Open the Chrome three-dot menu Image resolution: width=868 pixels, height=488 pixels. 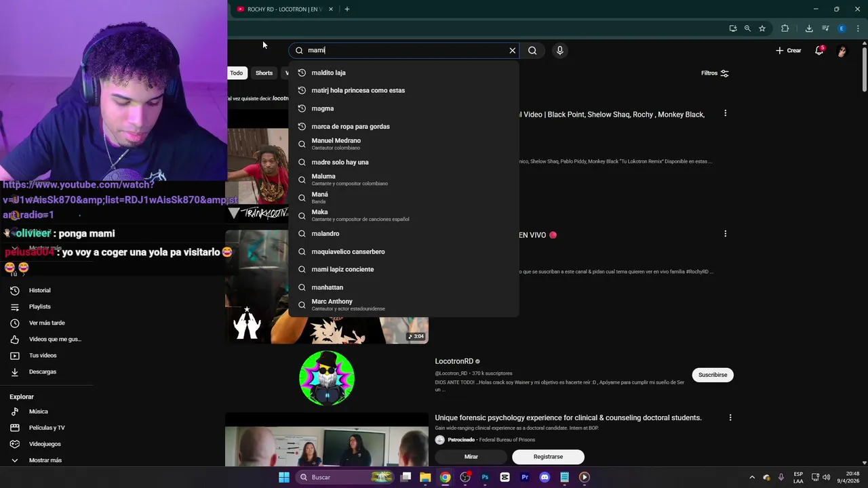coord(858,28)
